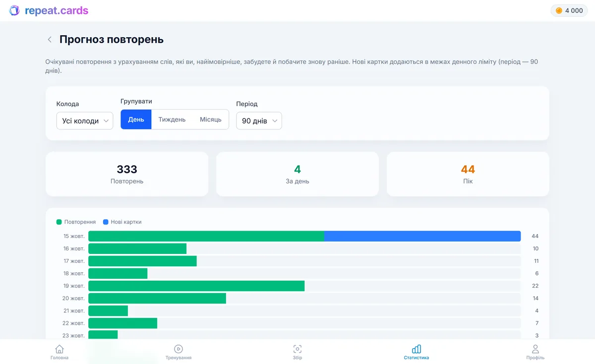The image size is (595, 364).
Task: Click the value 44 beside 15 жовт. bar
Action: coord(535,236)
